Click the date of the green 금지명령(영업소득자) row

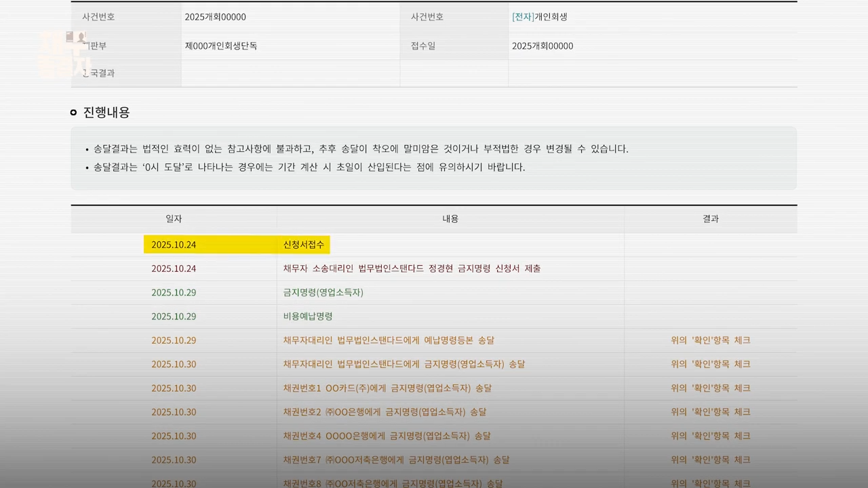point(174,293)
